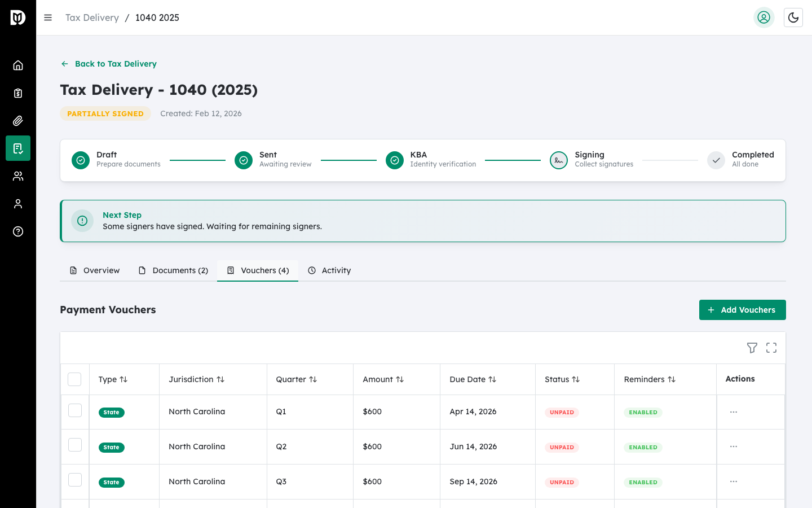Open the Activity tab
Image resolution: width=812 pixels, height=508 pixels.
(x=329, y=270)
